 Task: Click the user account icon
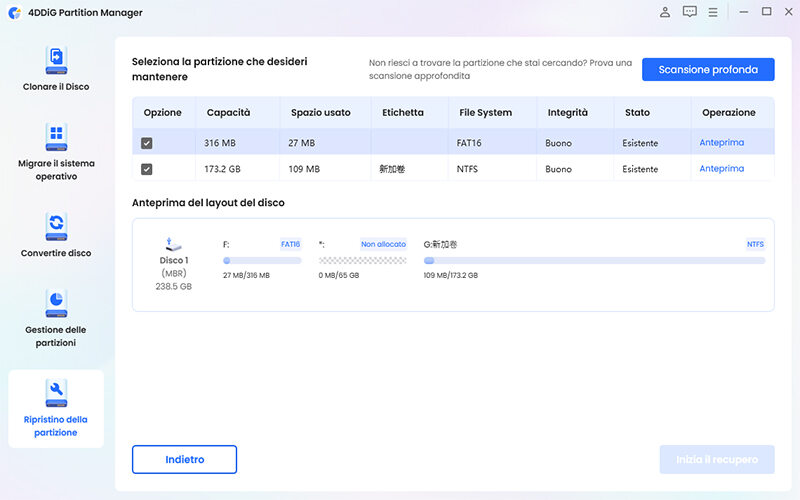665,12
